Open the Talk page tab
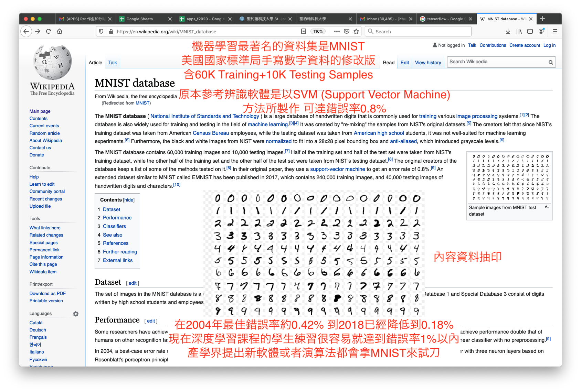The height and width of the screenshot is (392, 581). click(113, 63)
